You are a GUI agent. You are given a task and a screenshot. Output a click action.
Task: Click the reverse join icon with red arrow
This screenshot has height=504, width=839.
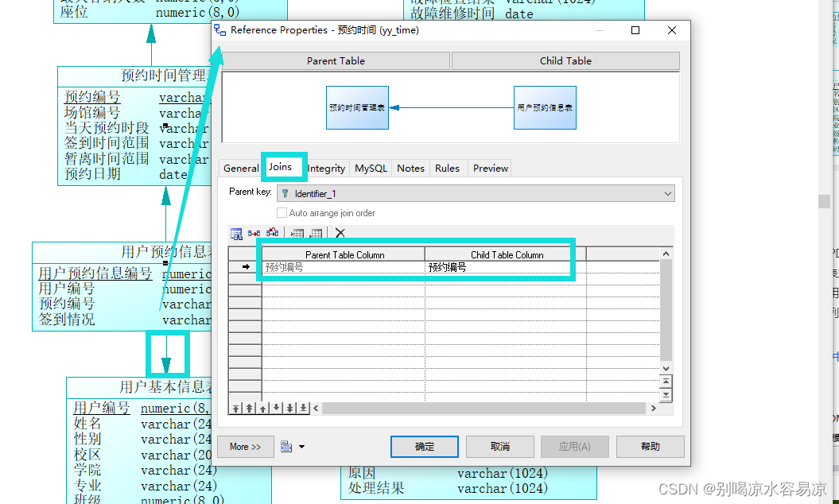pos(271,232)
